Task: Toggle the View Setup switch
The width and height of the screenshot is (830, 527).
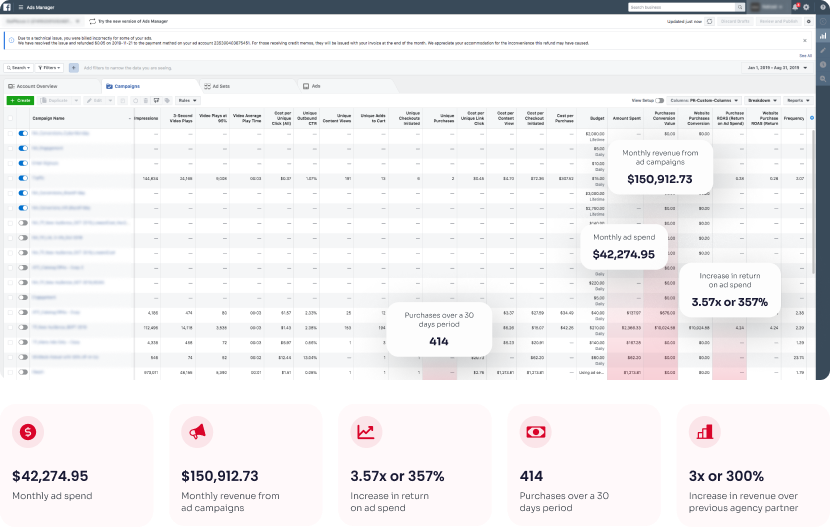Action: (659, 101)
